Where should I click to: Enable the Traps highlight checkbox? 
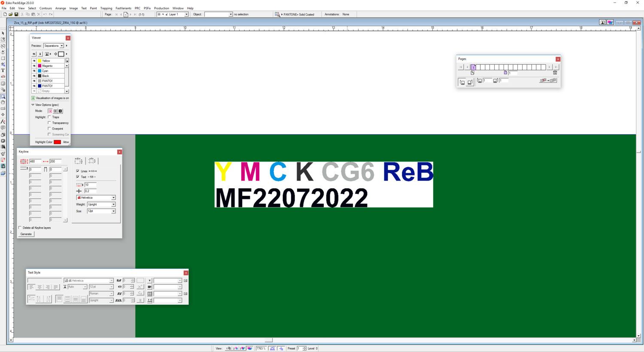pyautogui.click(x=49, y=117)
